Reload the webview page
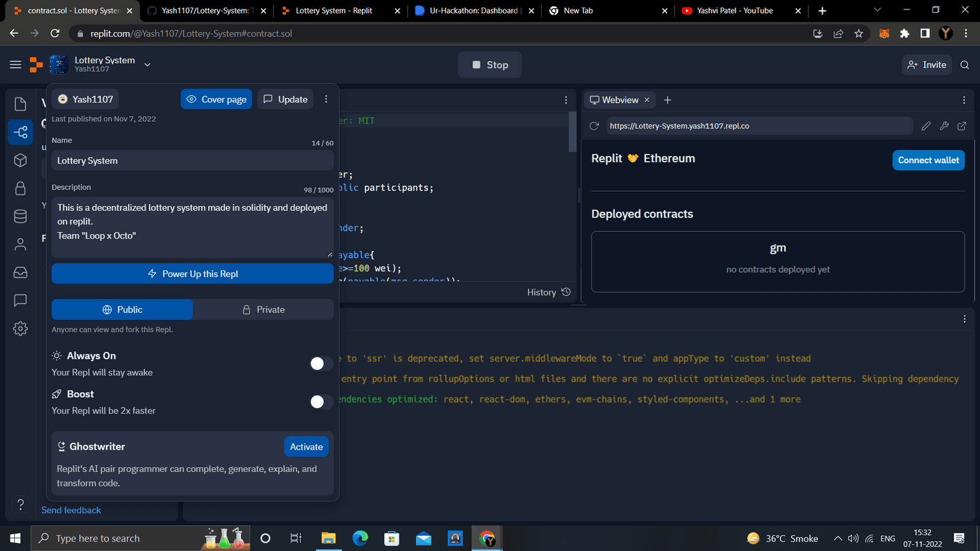980x551 pixels. click(594, 126)
